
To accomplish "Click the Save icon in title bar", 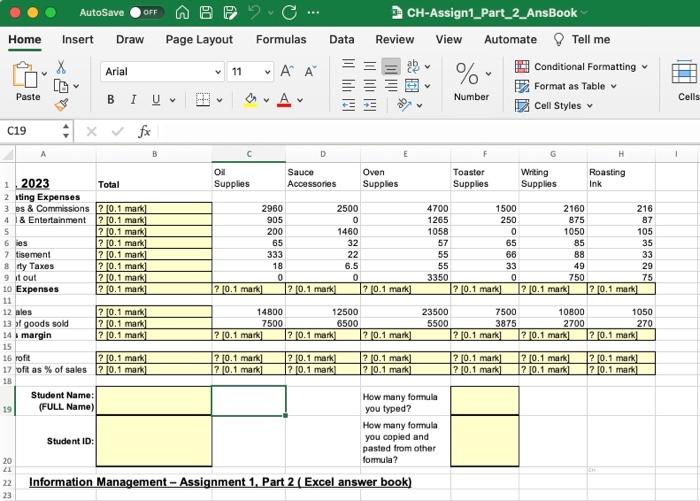I will [x=207, y=13].
